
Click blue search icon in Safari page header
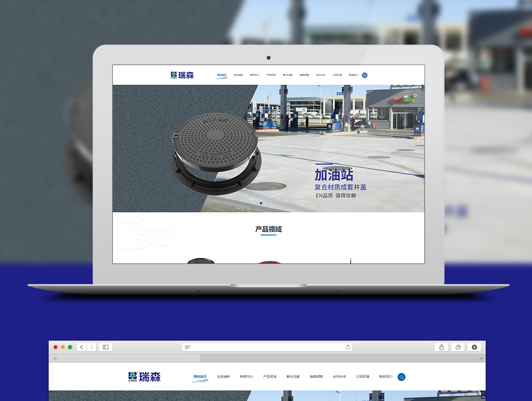pos(401,377)
